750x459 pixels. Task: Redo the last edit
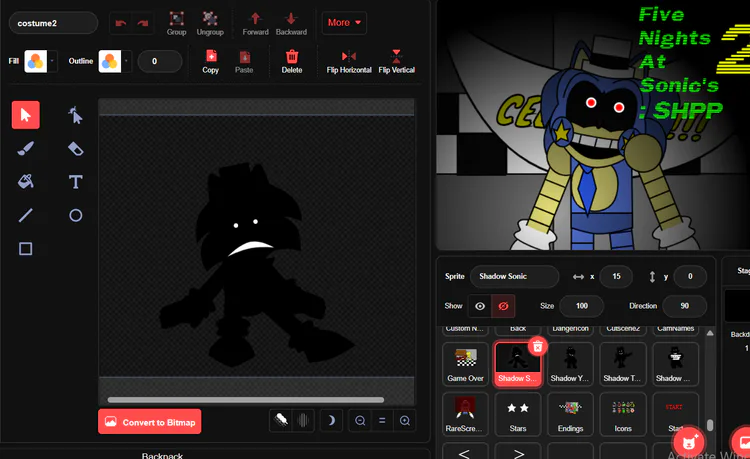point(143,23)
